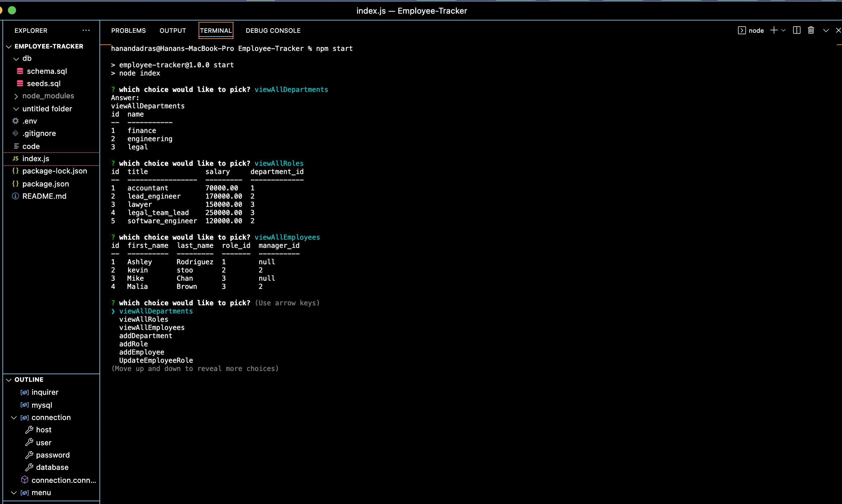Collapse the connection outline node
The height and width of the screenshot is (504, 842).
pyautogui.click(x=14, y=418)
